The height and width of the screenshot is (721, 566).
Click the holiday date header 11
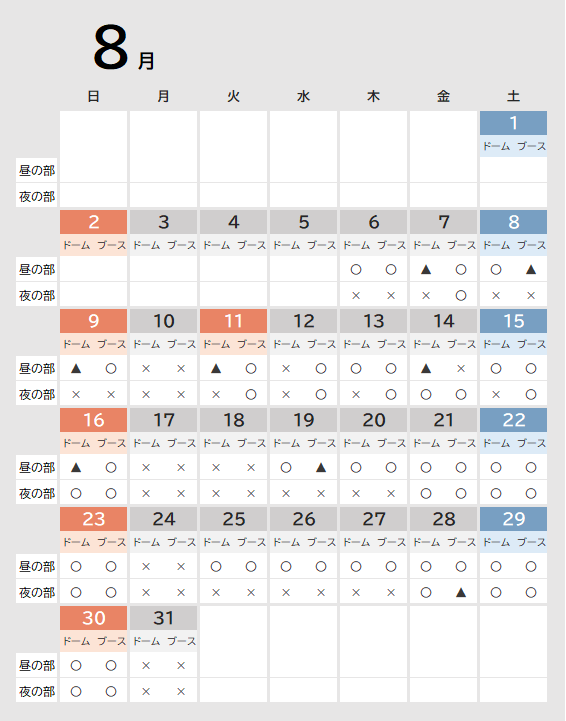click(x=234, y=321)
